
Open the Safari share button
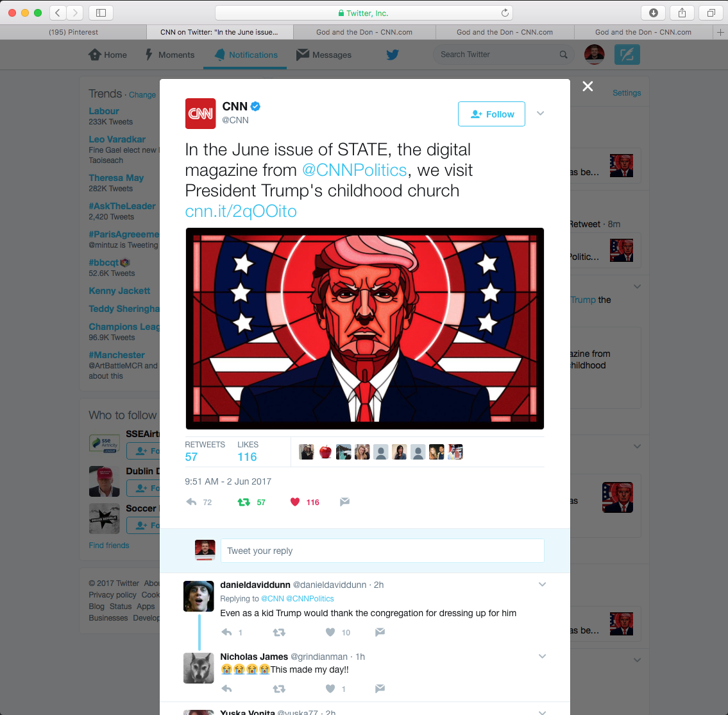[682, 13]
